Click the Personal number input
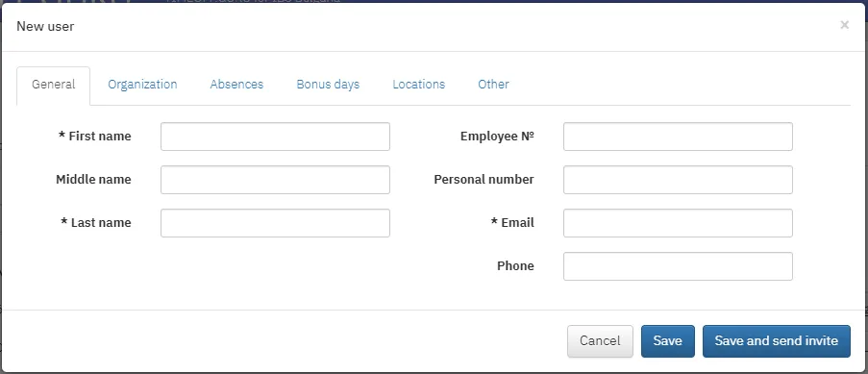Viewport: 868px width, 374px height. tap(678, 180)
